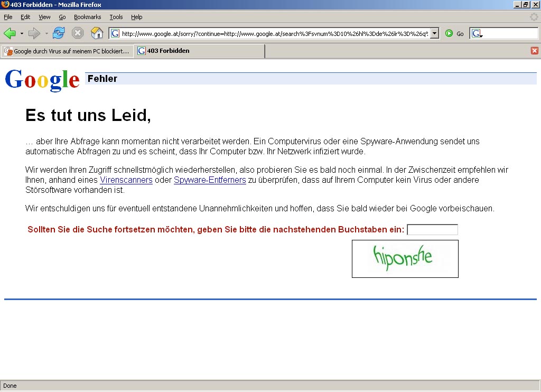Click the 'Es tut uns Leid,' heading
Image resolution: width=541 pixels, height=392 pixels.
(88, 115)
